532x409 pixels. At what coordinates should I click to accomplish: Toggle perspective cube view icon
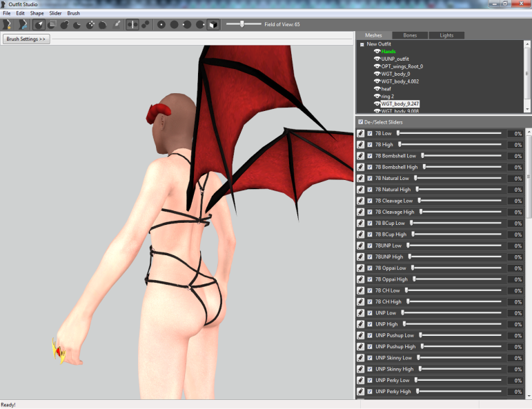click(213, 24)
